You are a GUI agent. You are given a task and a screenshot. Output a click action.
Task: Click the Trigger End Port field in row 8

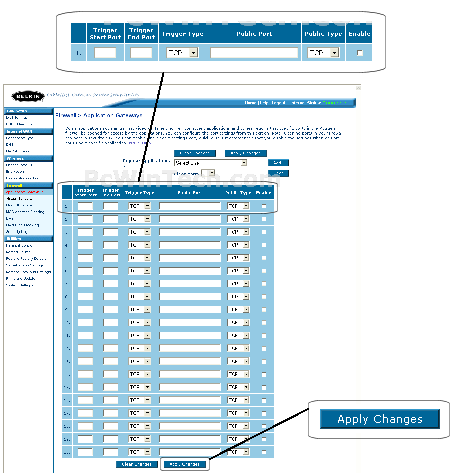pyautogui.click(x=111, y=297)
